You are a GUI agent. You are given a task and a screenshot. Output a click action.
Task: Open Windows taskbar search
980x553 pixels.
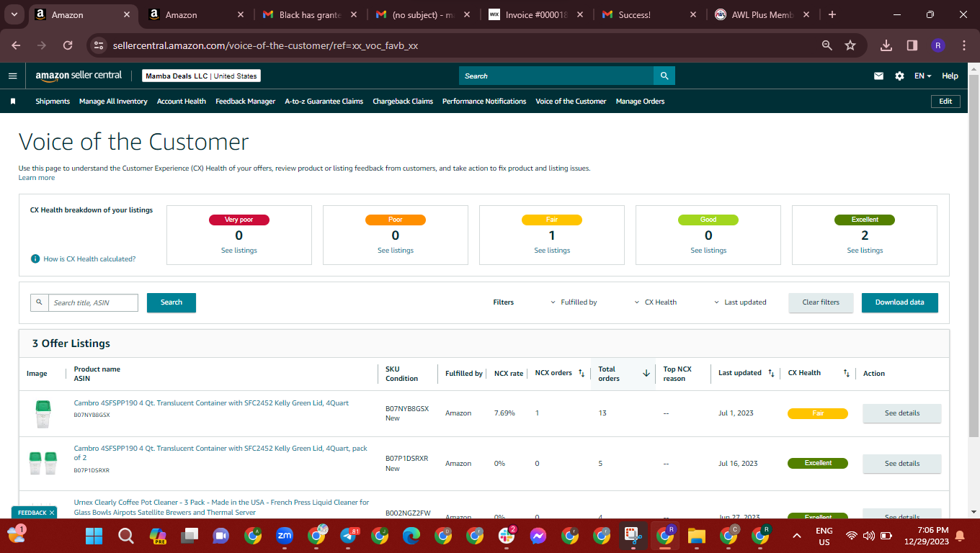pyautogui.click(x=126, y=536)
